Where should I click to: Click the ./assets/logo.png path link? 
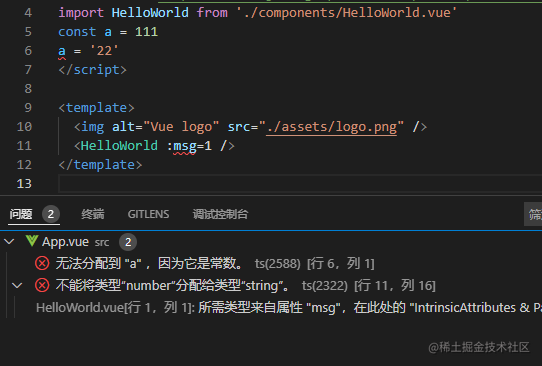coord(331,127)
